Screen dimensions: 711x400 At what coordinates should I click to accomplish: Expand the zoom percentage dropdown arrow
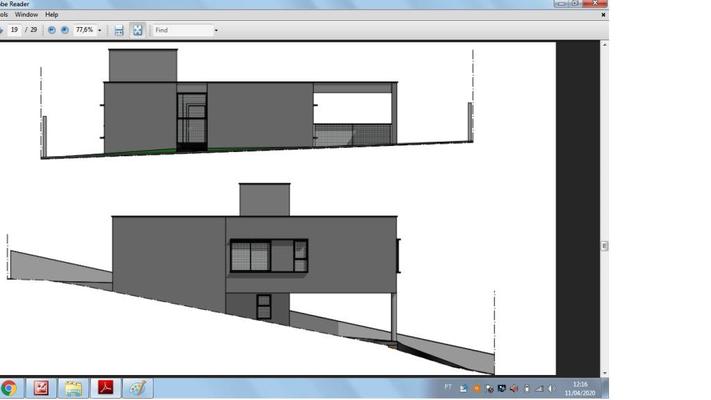(x=100, y=30)
